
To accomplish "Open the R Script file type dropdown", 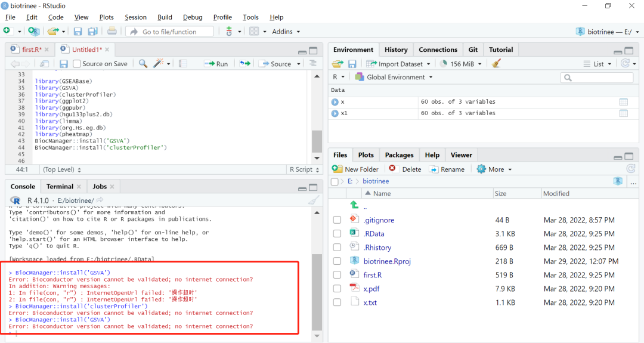I will pyautogui.click(x=304, y=169).
